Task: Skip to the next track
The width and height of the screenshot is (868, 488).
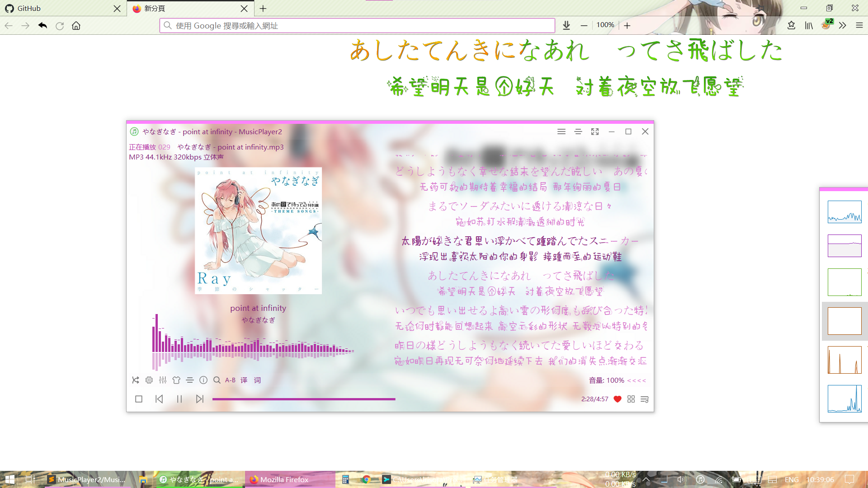Action: pos(200,399)
